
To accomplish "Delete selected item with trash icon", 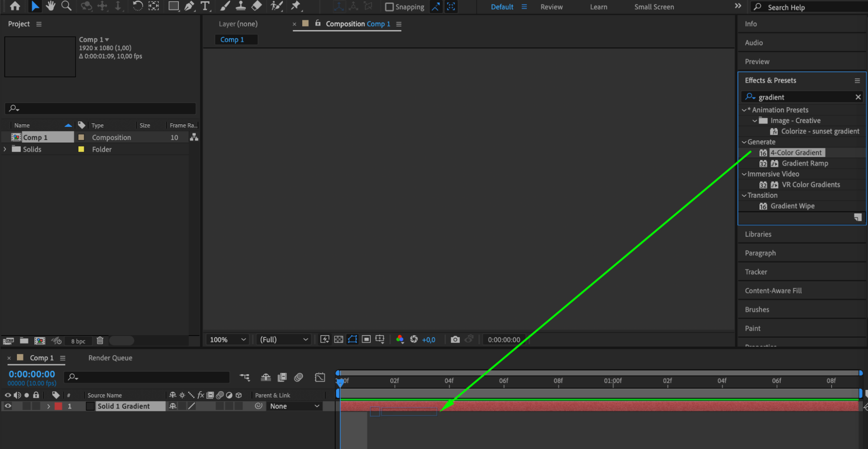I will click(100, 341).
